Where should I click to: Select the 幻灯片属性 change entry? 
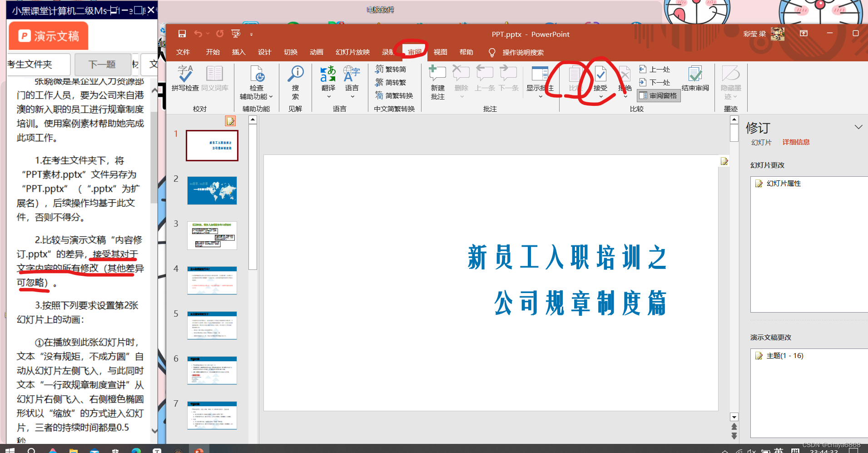pyautogui.click(x=784, y=183)
